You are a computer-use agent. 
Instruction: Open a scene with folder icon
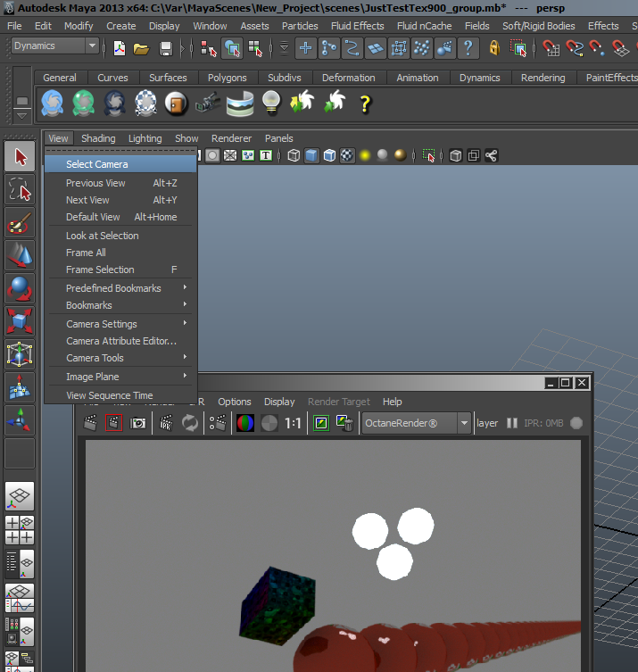141,48
